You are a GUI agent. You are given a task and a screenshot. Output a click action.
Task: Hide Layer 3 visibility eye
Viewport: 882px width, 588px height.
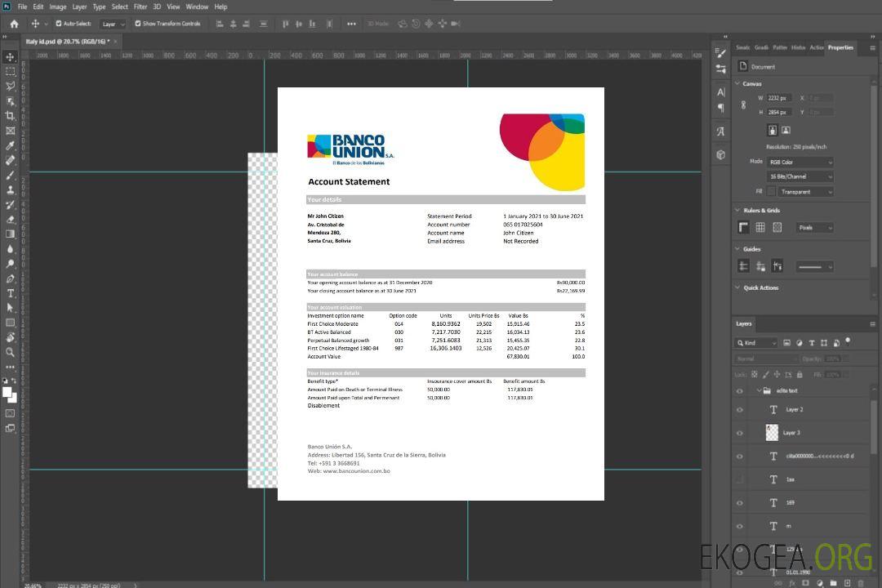pyautogui.click(x=740, y=434)
